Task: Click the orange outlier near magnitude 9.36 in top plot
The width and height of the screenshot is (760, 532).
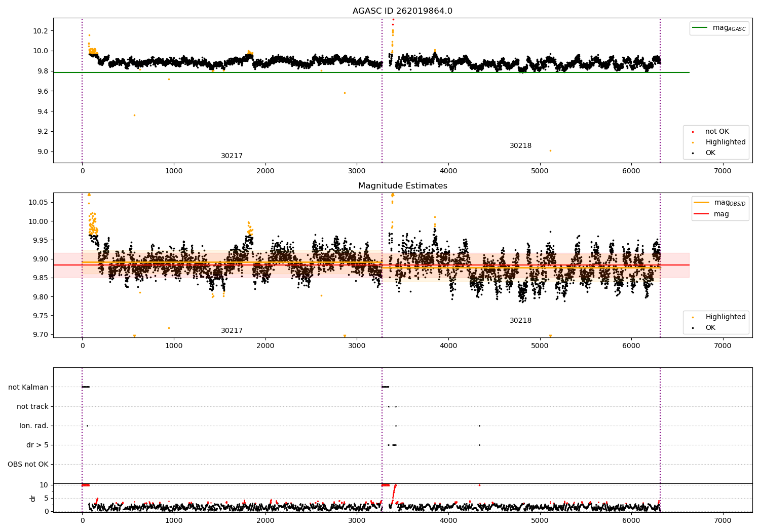Action: tap(134, 115)
